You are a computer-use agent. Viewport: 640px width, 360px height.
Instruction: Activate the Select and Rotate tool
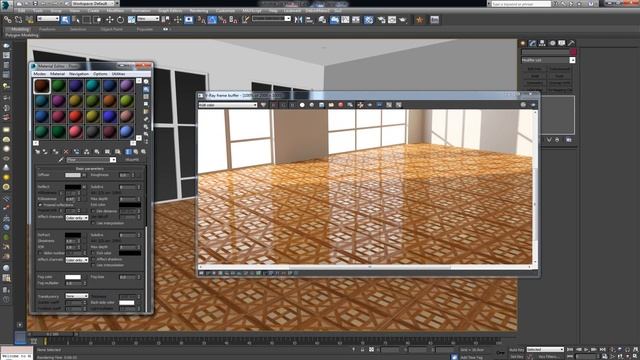(120, 19)
